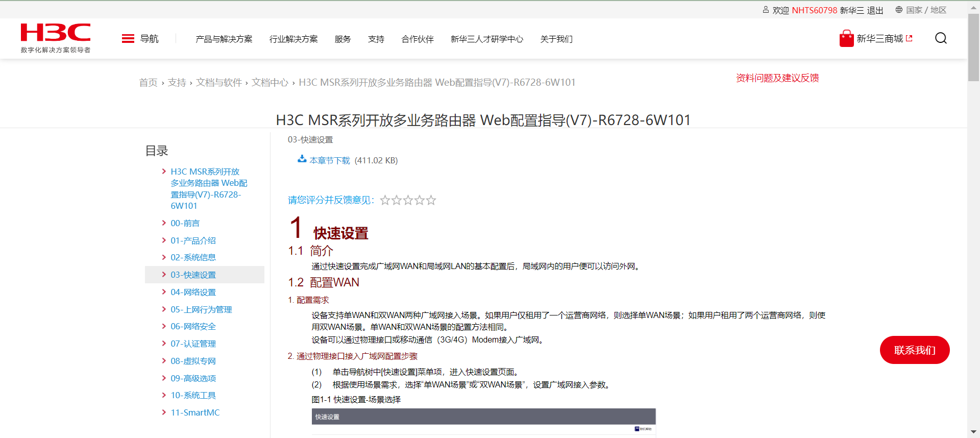Click the page vertical scrollbar thumb

tap(974, 47)
